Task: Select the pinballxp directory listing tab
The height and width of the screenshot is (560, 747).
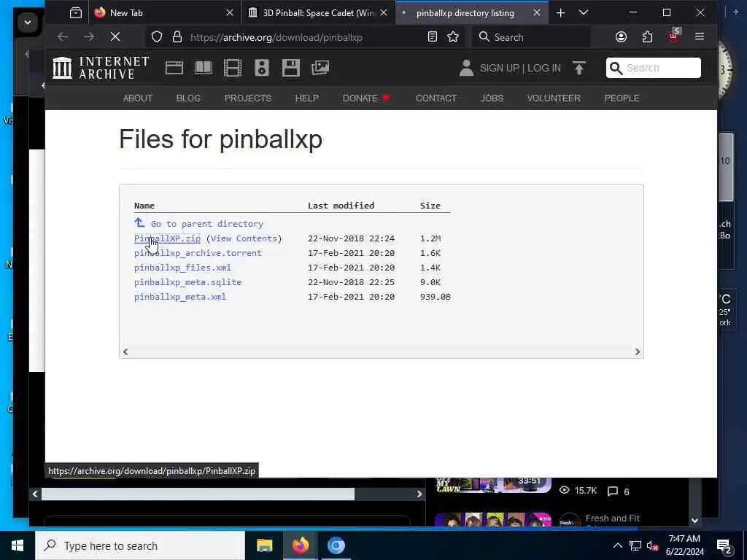Action: [472, 13]
